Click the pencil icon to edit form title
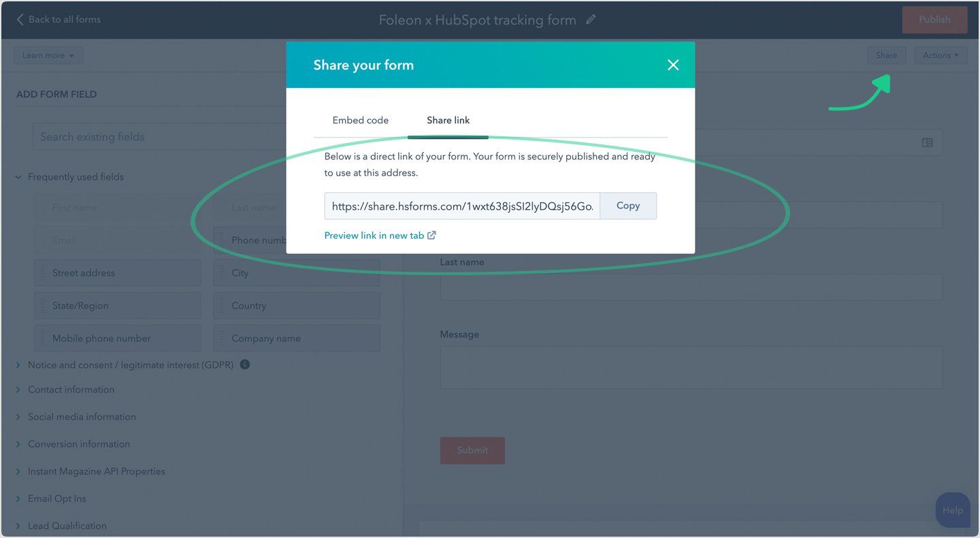This screenshot has width=980, height=538. [591, 20]
